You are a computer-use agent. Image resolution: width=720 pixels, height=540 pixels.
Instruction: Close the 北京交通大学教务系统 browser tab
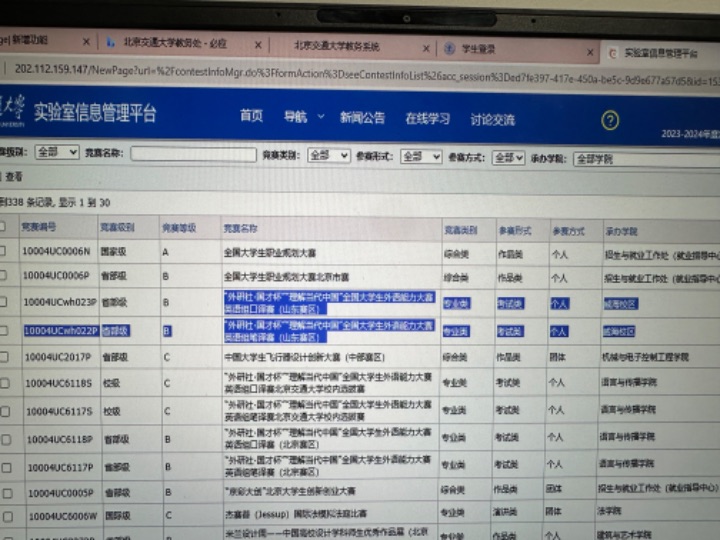(426, 48)
